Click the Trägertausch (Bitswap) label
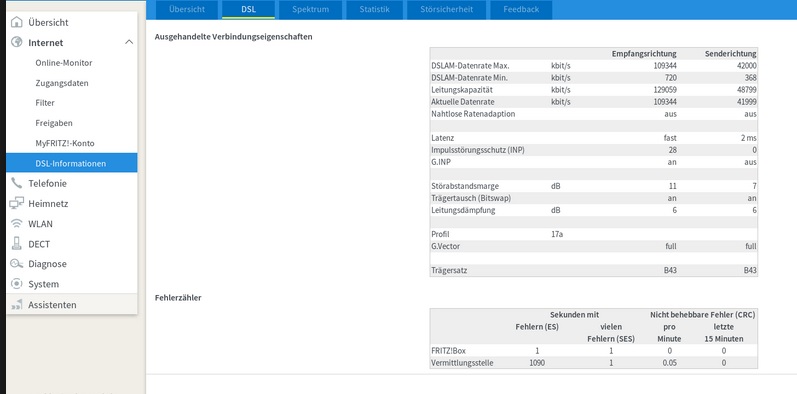797x394 pixels. pos(471,198)
